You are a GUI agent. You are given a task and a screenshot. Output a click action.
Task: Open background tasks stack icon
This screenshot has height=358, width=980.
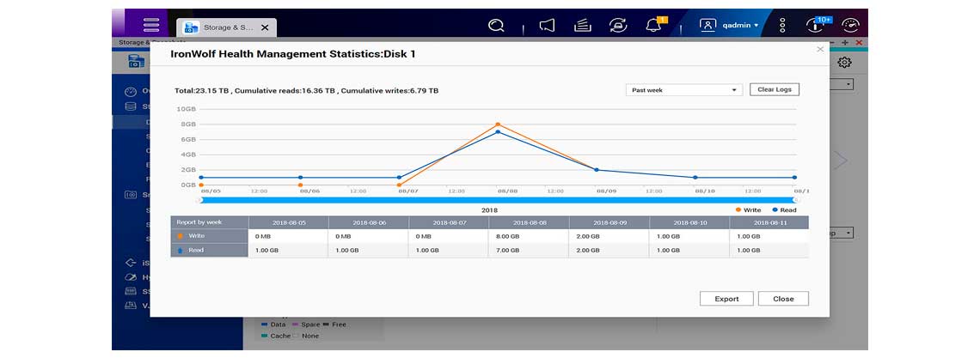tap(582, 26)
